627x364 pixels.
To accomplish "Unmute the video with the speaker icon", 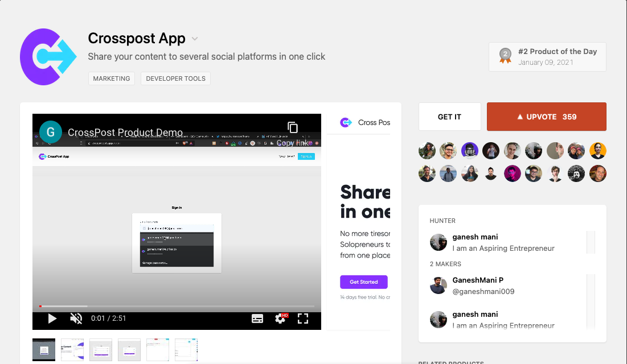I will (76, 318).
